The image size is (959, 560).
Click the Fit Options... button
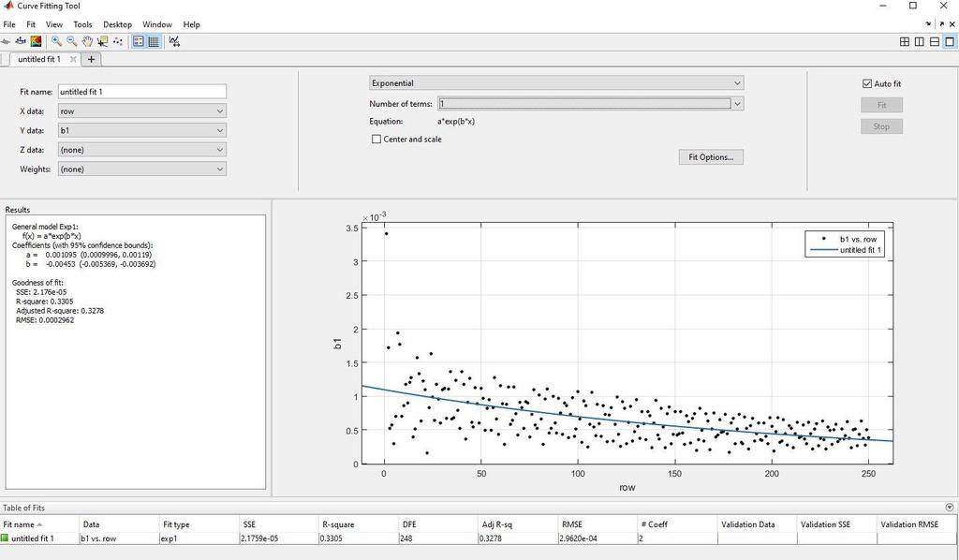[711, 157]
